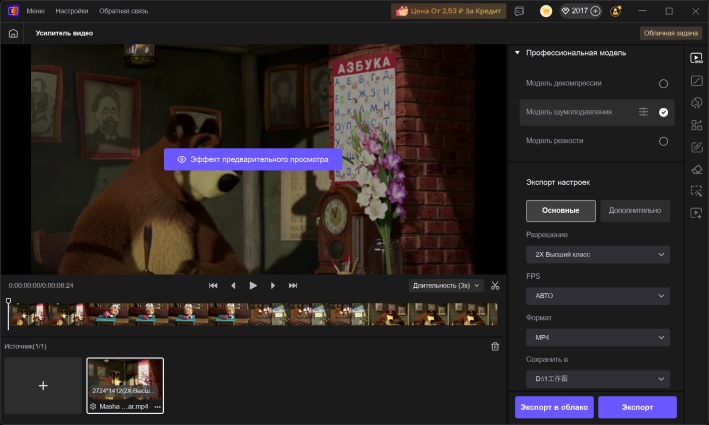Select the decompression model radio button
Viewport: 709px width, 425px height.
coord(663,84)
